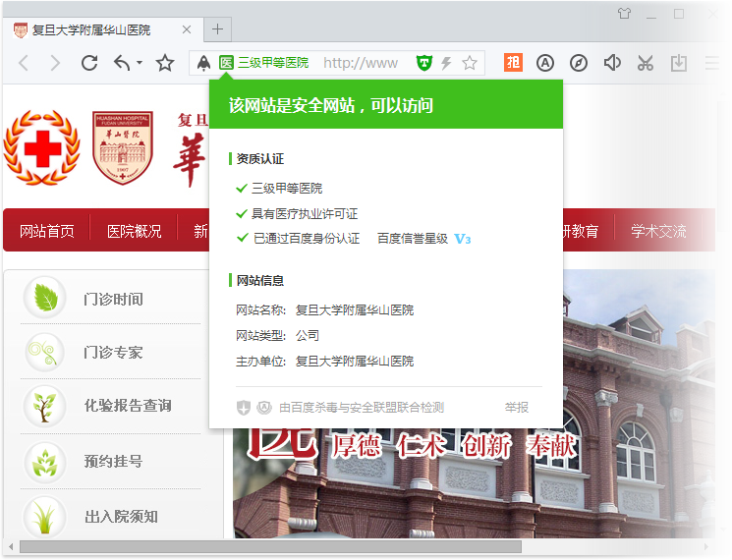Toggle favorite star inside address bar
Image resolution: width=732 pixels, height=560 pixels.
point(470,63)
